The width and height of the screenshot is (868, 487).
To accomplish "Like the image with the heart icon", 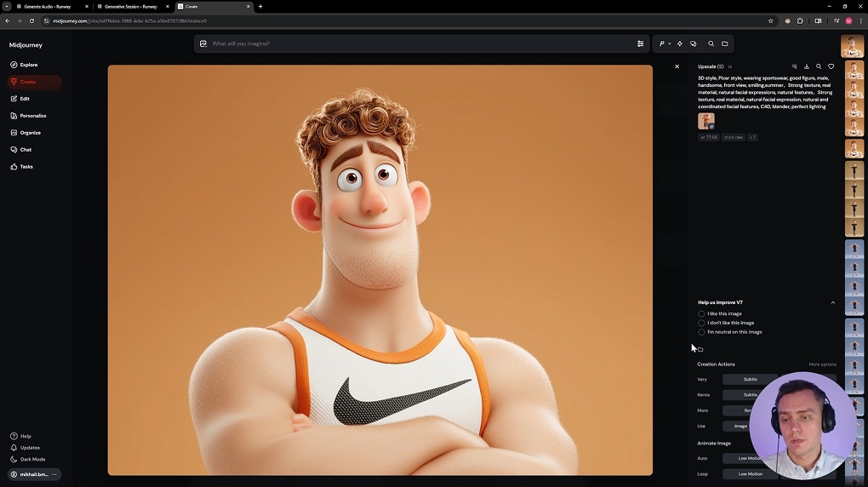I will [x=831, y=66].
